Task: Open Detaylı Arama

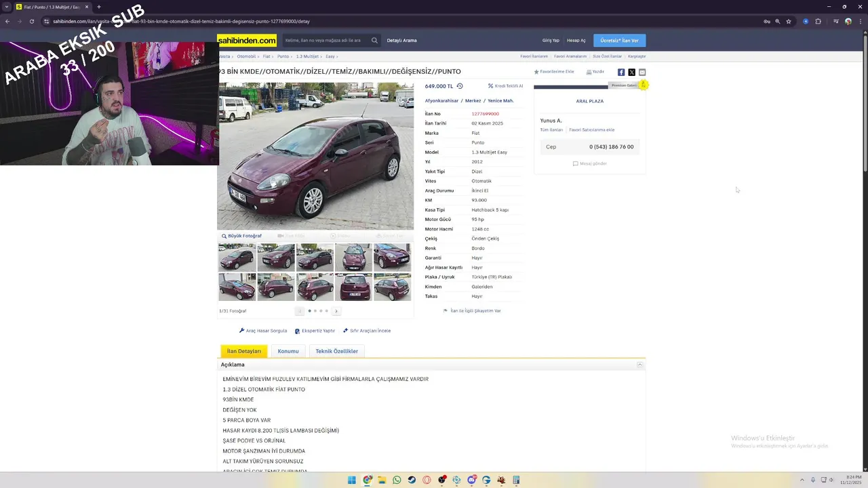Action: point(401,40)
